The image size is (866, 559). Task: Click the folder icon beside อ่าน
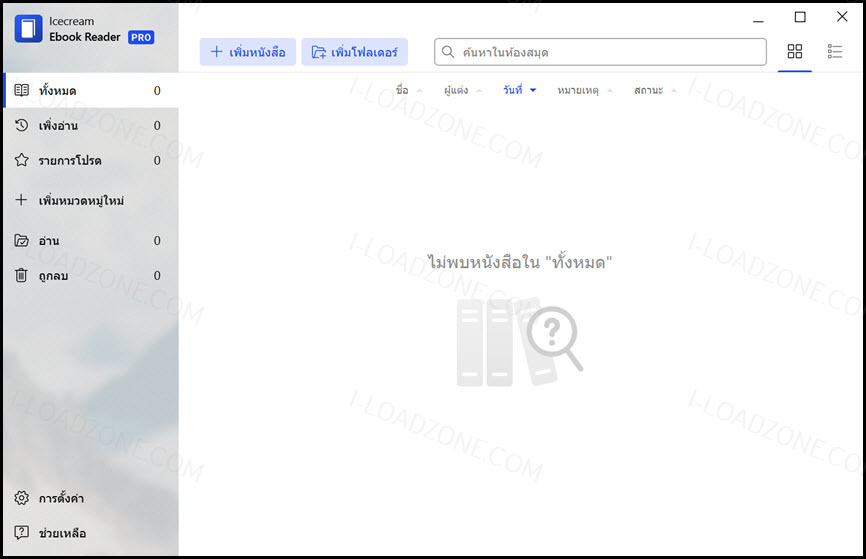click(x=22, y=240)
